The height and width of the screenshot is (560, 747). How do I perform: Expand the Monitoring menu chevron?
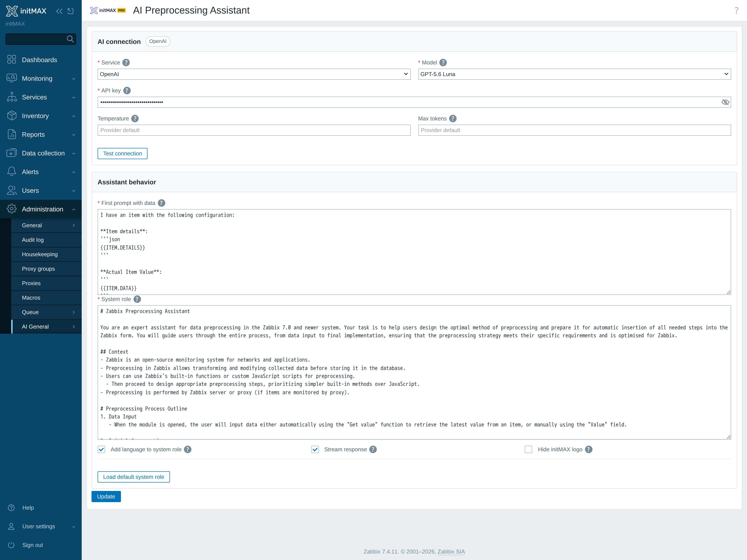(x=74, y=79)
